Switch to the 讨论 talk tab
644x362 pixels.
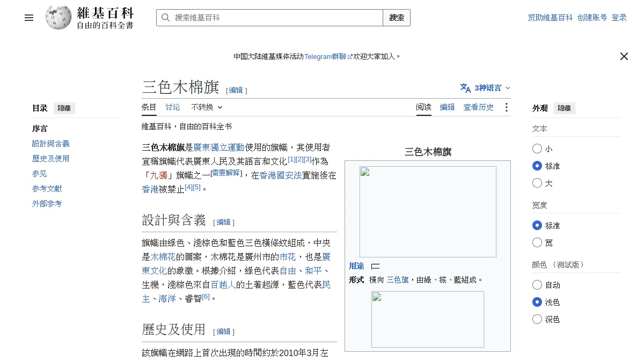pyautogui.click(x=173, y=107)
